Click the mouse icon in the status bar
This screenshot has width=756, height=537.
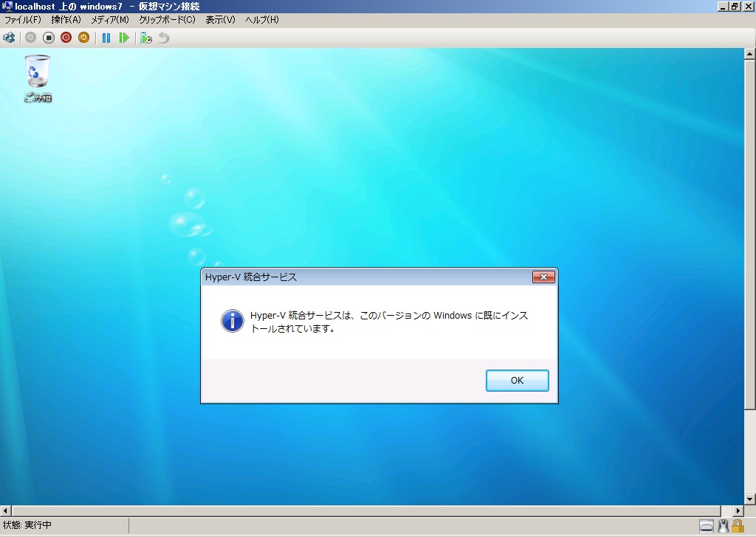(x=724, y=525)
